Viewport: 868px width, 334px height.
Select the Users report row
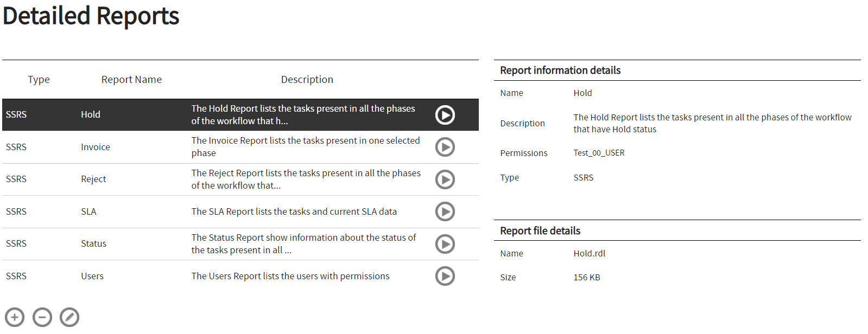coord(92,276)
